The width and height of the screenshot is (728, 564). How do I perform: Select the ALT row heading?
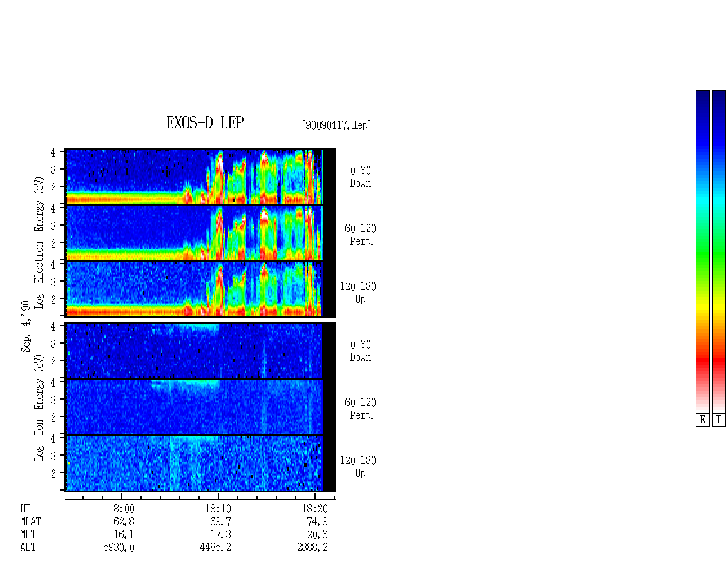(x=28, y=548)
